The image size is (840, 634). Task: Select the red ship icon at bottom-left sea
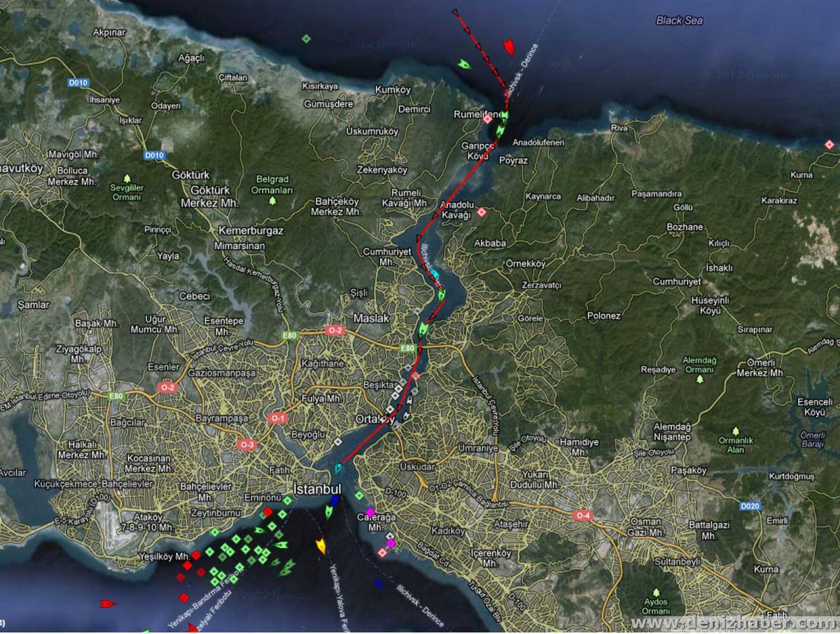point(107,603)
